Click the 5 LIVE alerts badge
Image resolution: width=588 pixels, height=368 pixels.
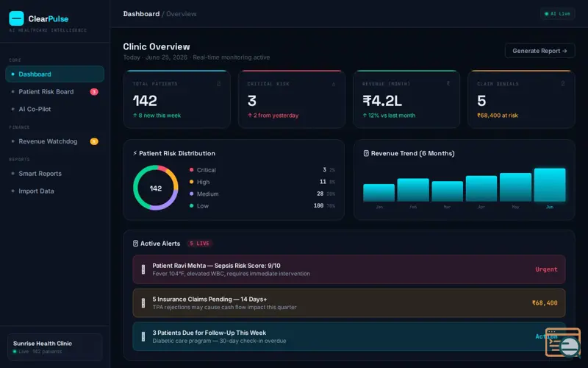tap(199, 244)
